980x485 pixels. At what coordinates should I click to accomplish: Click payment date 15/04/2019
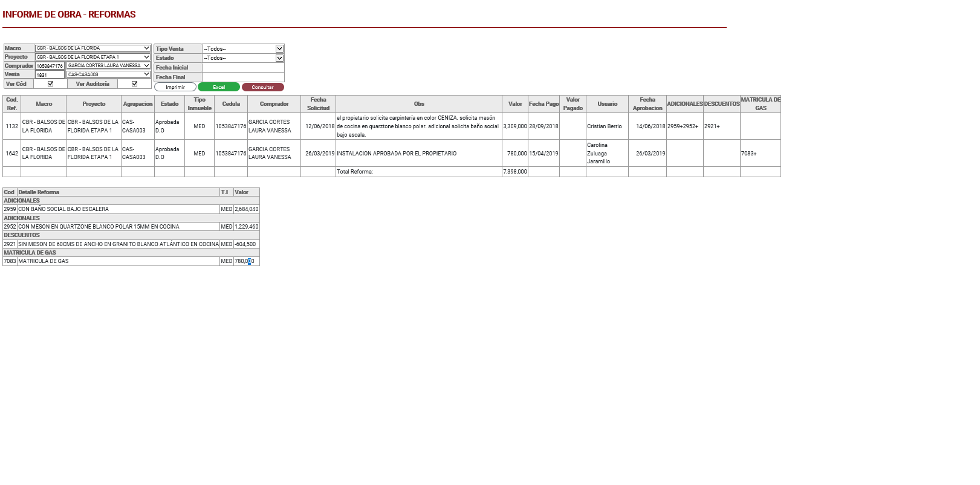click(x=544, y=154)
